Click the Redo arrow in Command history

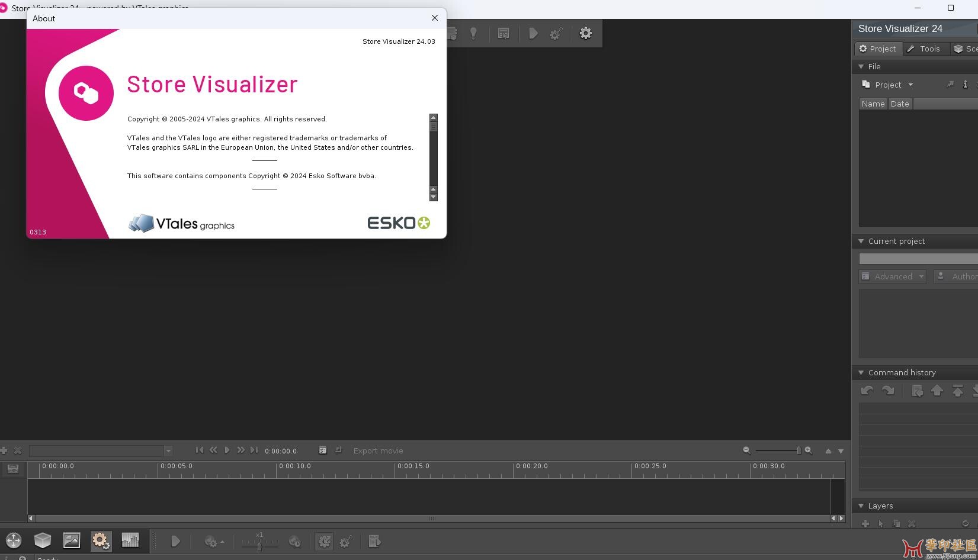pyautogui.click(x=887, y=391)
